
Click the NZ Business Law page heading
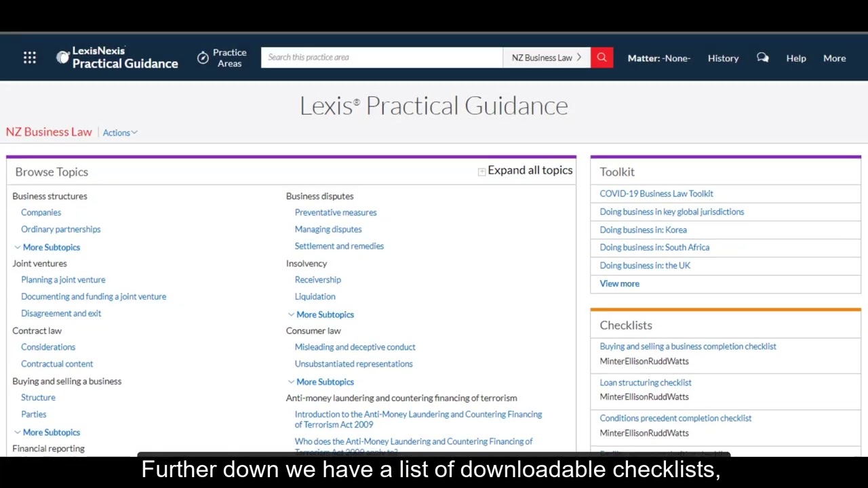point(49,132)
